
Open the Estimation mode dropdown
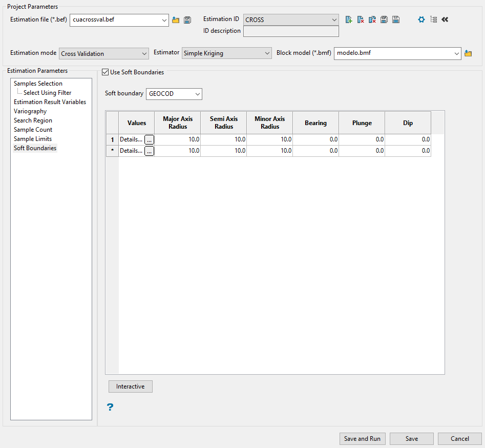coord(104,53)
